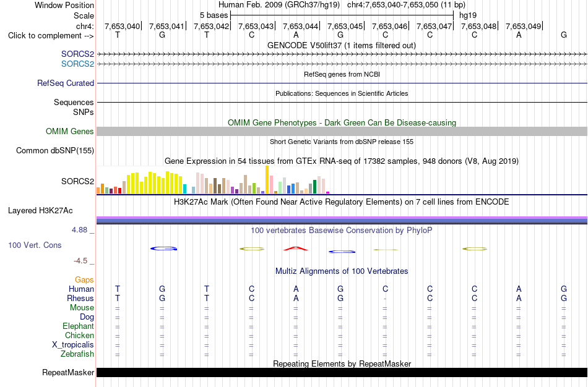Open Multiz Alignments of 100 Vertebrates title
This screenshot has width=588, height=387.
pyautogui.click(x=342, y=271)
